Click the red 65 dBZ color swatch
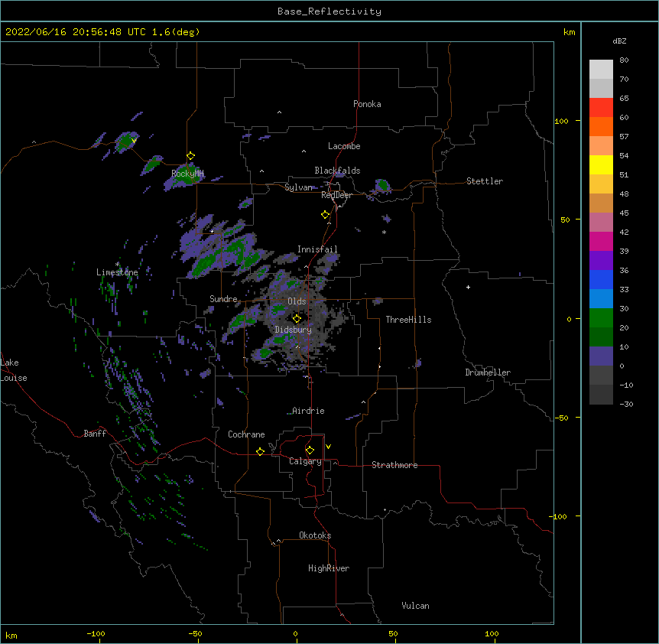Viewport: 659px width, 644px height. [x=601, y=107]
